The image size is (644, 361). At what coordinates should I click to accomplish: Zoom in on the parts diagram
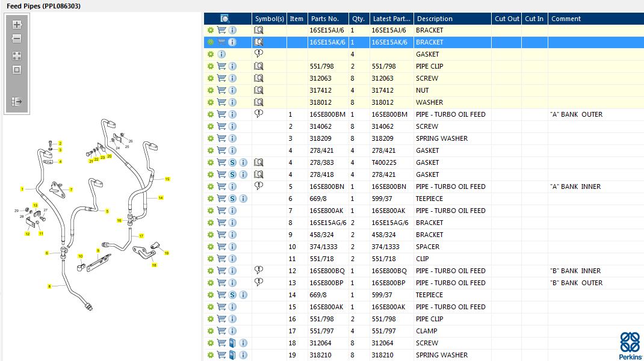tap(16, 25)
